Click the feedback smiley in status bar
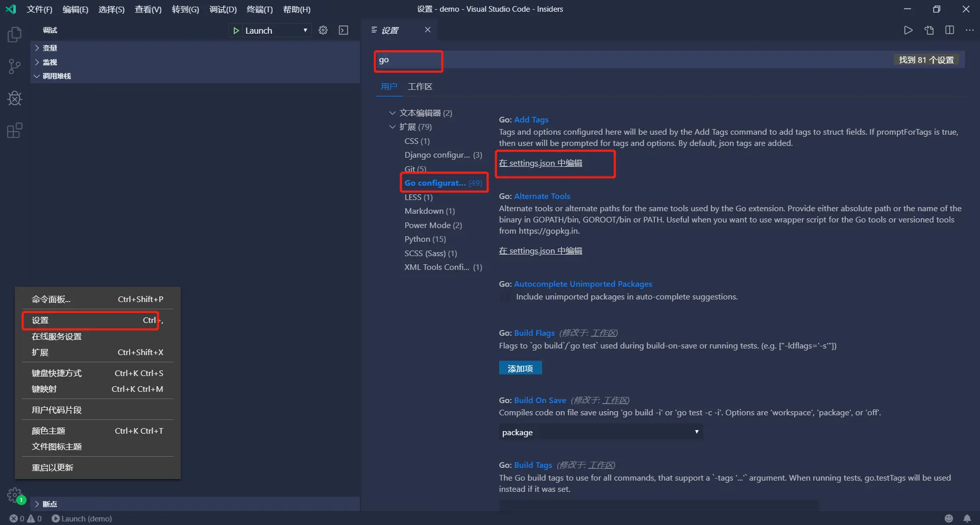The width and height of the screenshot is (980, 525). coord(949,518)
